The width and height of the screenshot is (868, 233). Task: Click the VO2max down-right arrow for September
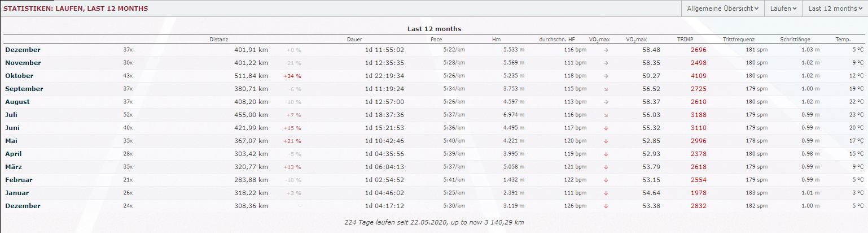(606, 89)
